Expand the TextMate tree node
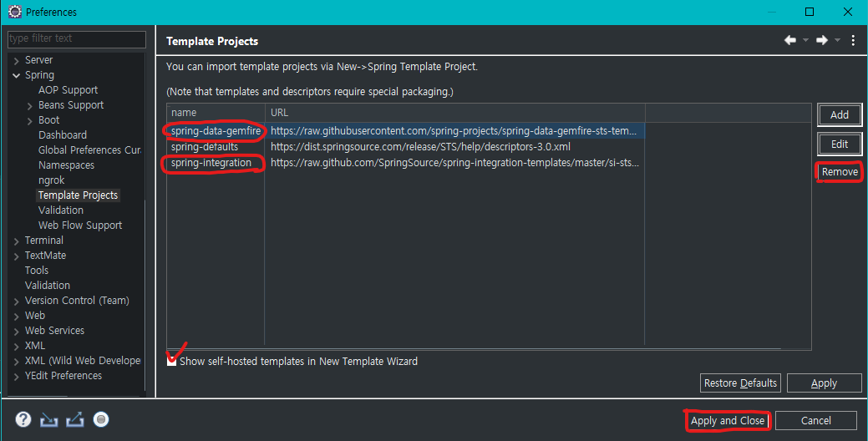 point(16,256)
